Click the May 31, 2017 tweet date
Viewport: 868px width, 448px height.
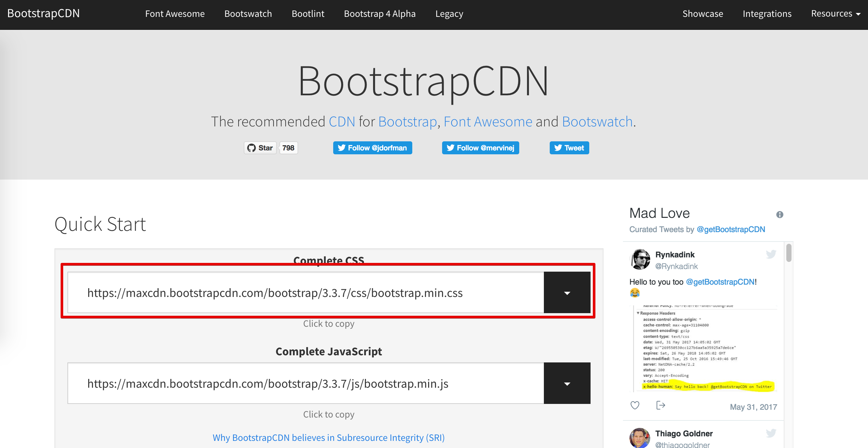pyautogui.click(x=754, y=407)
